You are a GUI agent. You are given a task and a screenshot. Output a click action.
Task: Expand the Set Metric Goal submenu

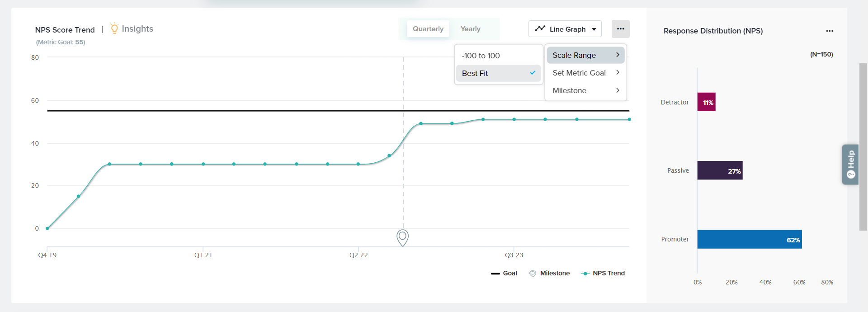click(x=585, y=73)
